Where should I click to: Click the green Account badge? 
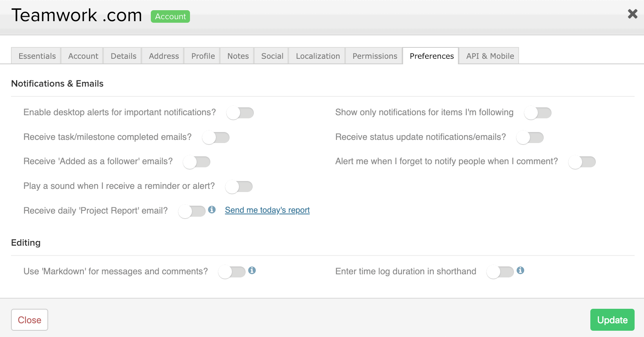click(x=170, y=16)
